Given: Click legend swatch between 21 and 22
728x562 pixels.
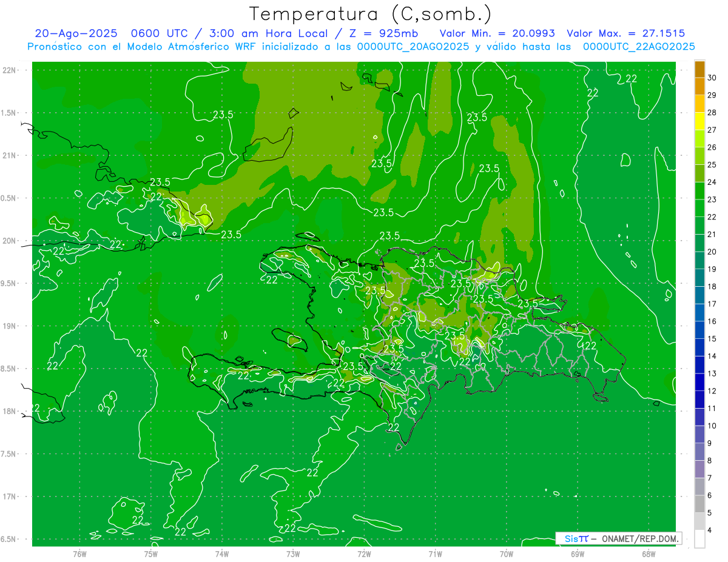Looking at the screenshot, I should point(699,226).
